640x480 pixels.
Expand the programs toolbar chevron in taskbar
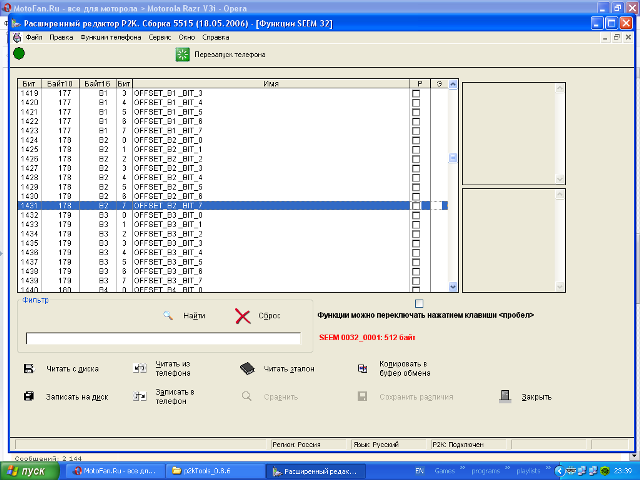tap(507, 468)
